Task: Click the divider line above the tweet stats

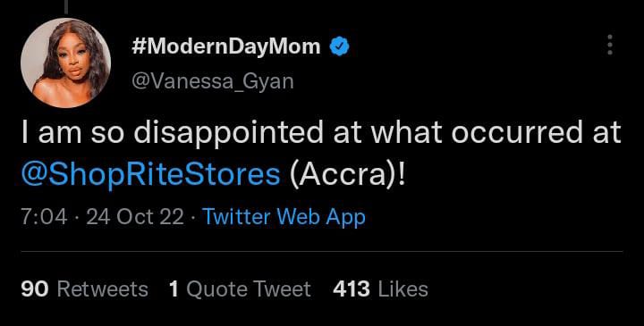Action: coord(322,251)
